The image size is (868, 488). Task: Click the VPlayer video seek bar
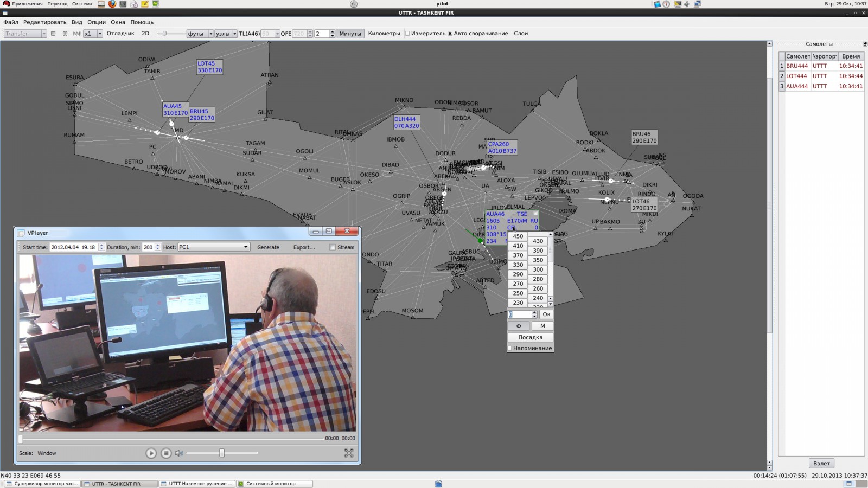pyautogui.click(x=171, y=438)
